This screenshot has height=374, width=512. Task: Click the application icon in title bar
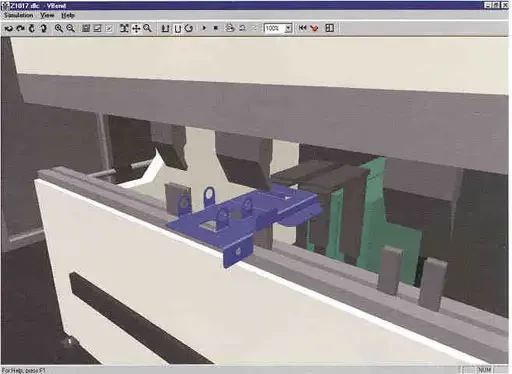[x=5, y=6]
